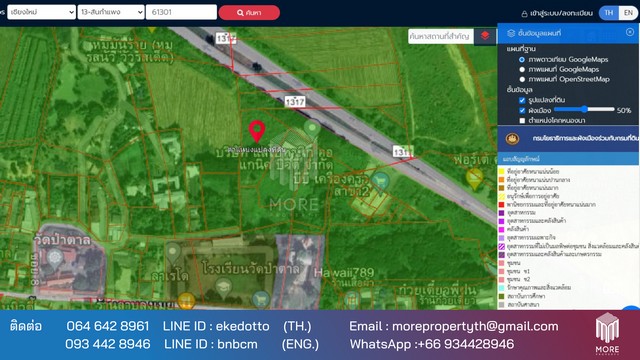Screen dimensions: 640x360
Task: Open the login/register link
Action: click(557, 13)
